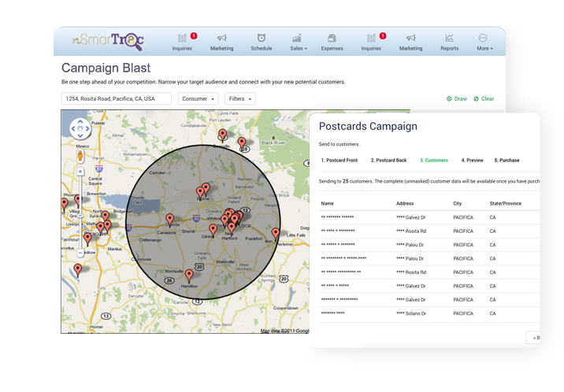Pan map down with the arrow control
Screen dimensions: 564x392
coord(80,135)
